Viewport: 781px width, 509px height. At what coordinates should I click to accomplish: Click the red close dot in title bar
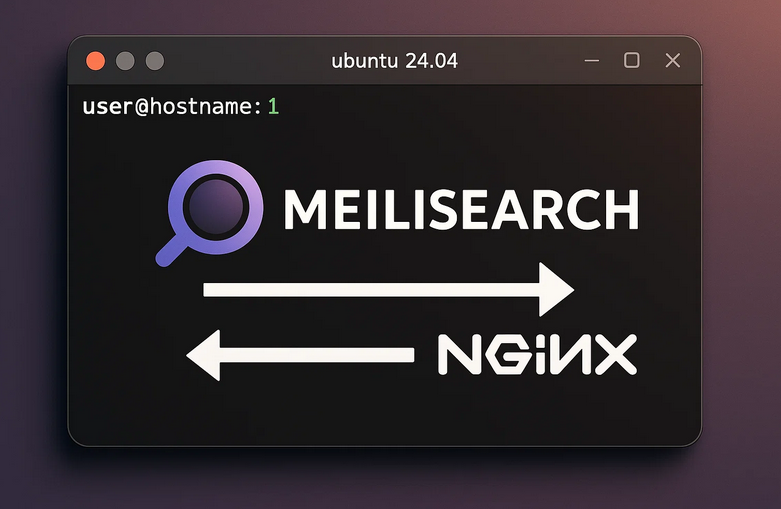tap(96, 61)
